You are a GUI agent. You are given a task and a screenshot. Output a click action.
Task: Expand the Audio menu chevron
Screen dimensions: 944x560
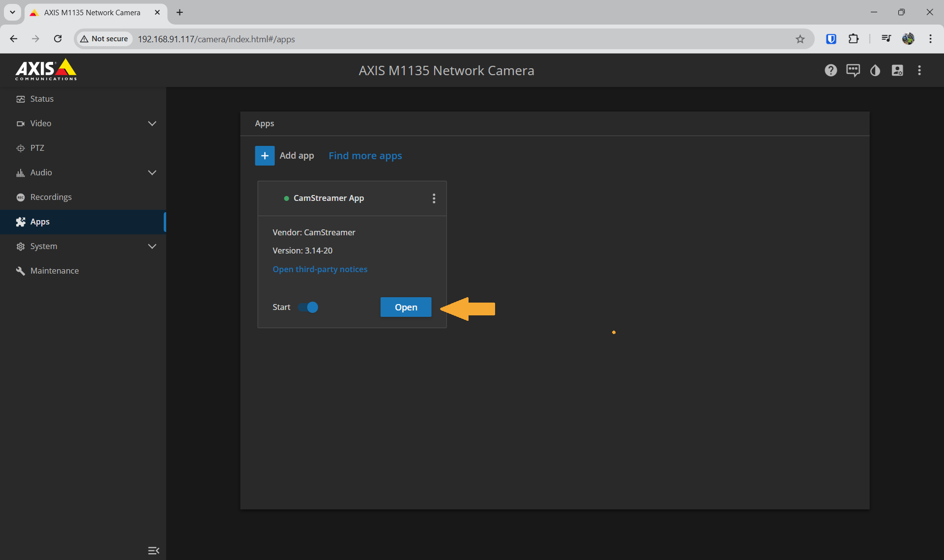pos(152,172)
